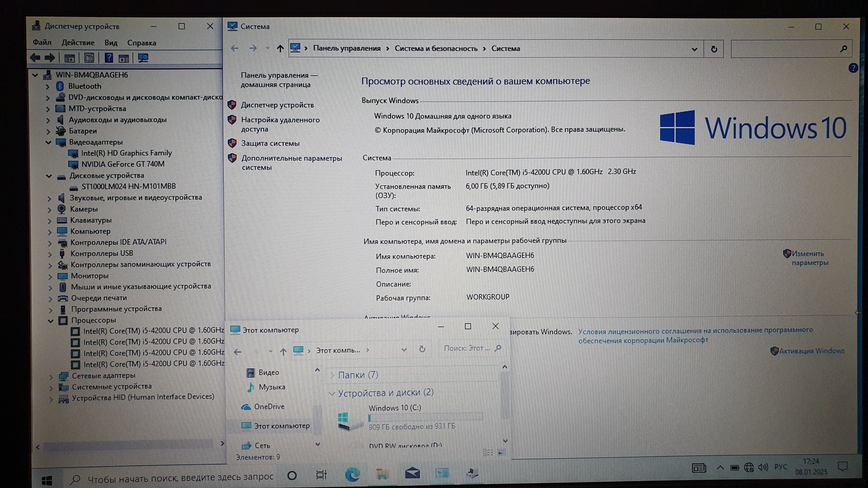
Task: Open Microsoft Edge from the taskbar
Action: pyautogui.click(x=352, y=474)
